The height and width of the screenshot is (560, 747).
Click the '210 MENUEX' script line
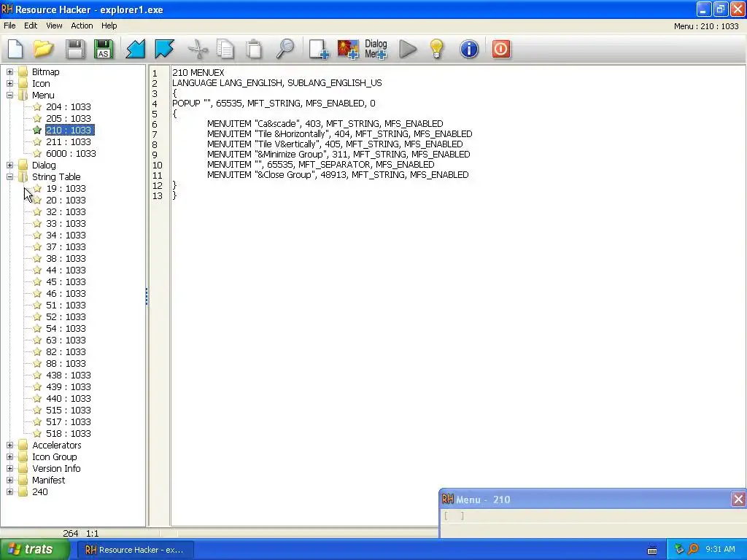click(198, 72)
